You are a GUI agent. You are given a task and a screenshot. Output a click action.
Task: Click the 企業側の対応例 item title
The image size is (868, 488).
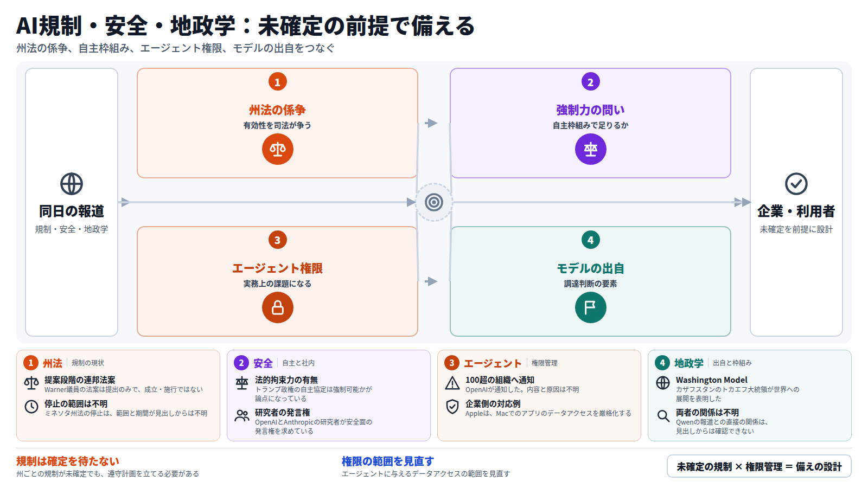point(493,404)
